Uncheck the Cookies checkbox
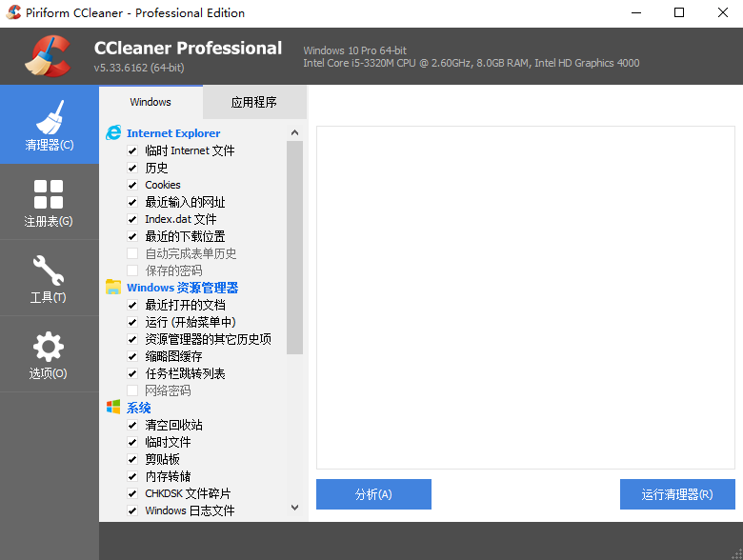This screenshot has width=743, height=560. point(132,185)
